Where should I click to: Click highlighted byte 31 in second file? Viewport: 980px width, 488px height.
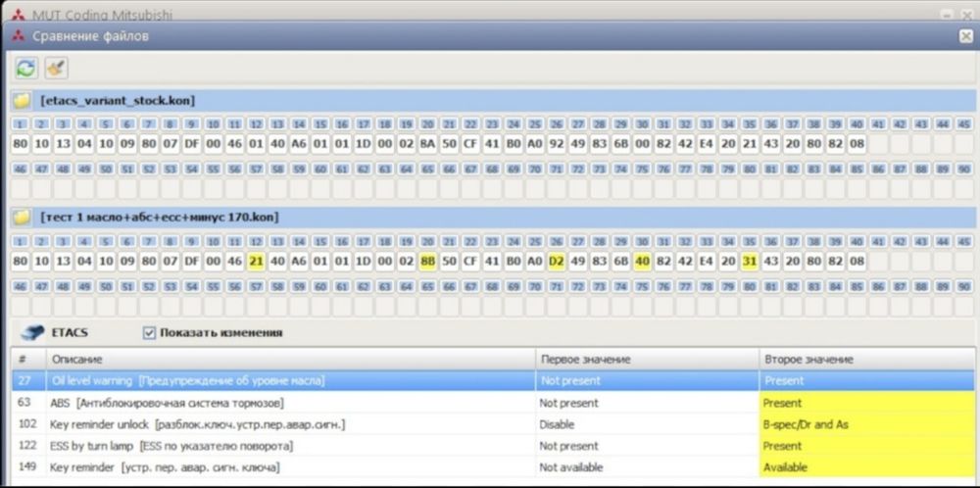[750, 262]
